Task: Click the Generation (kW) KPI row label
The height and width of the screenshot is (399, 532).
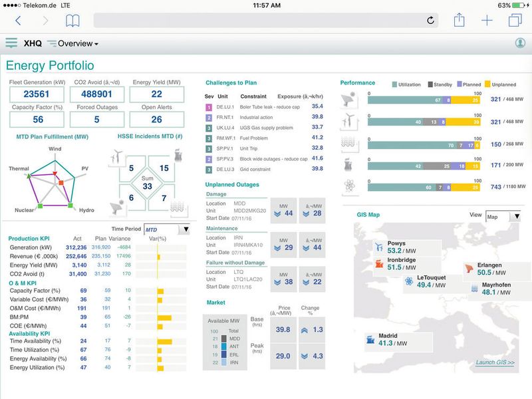Action: tap(31, 247)
